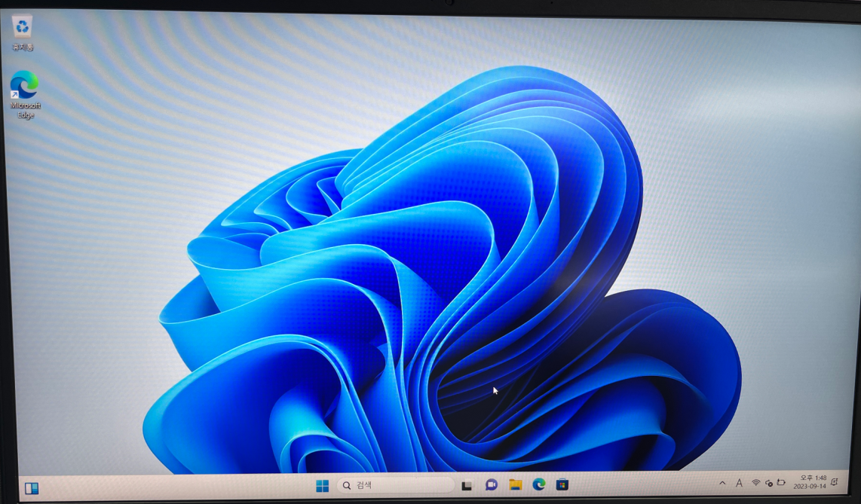
Task: Expand the hidden system tray icons chevron
Action: tap(722, 483)
